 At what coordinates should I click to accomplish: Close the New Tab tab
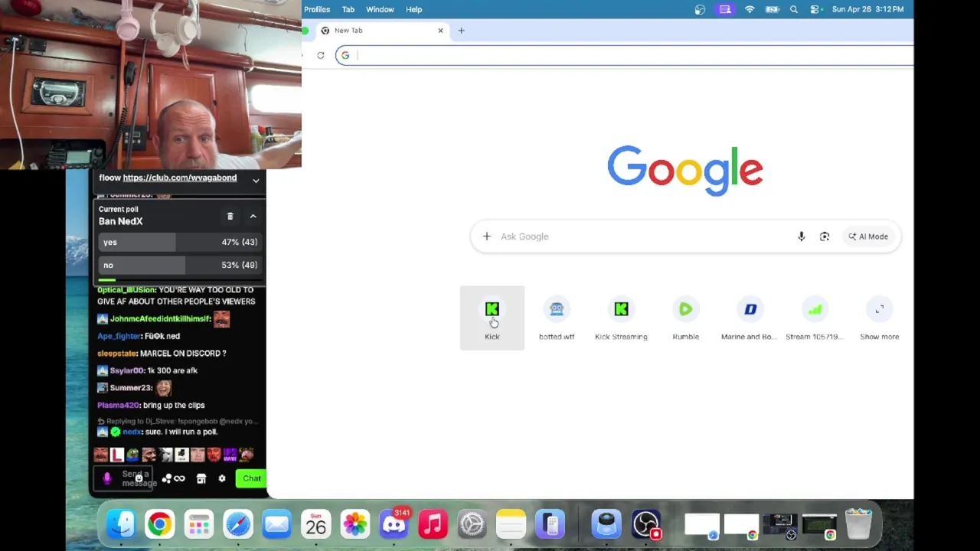(x=440, y=31)
